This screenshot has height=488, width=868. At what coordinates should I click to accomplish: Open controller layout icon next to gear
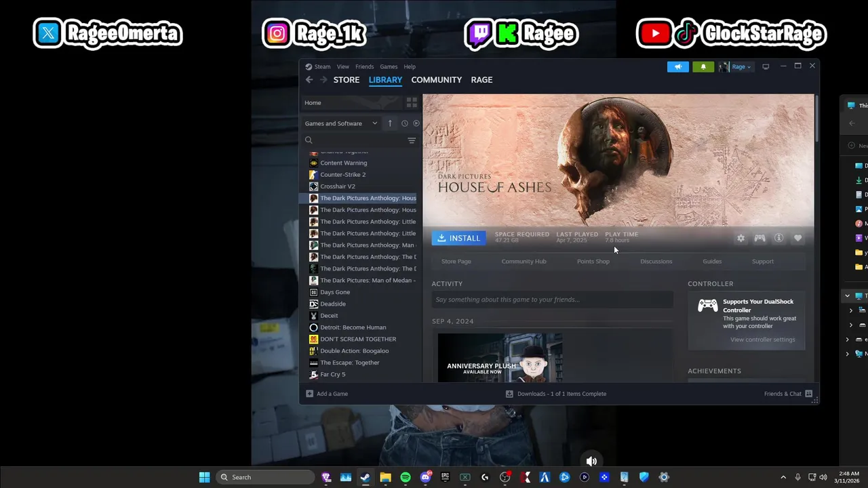click(x=759, y=238)
